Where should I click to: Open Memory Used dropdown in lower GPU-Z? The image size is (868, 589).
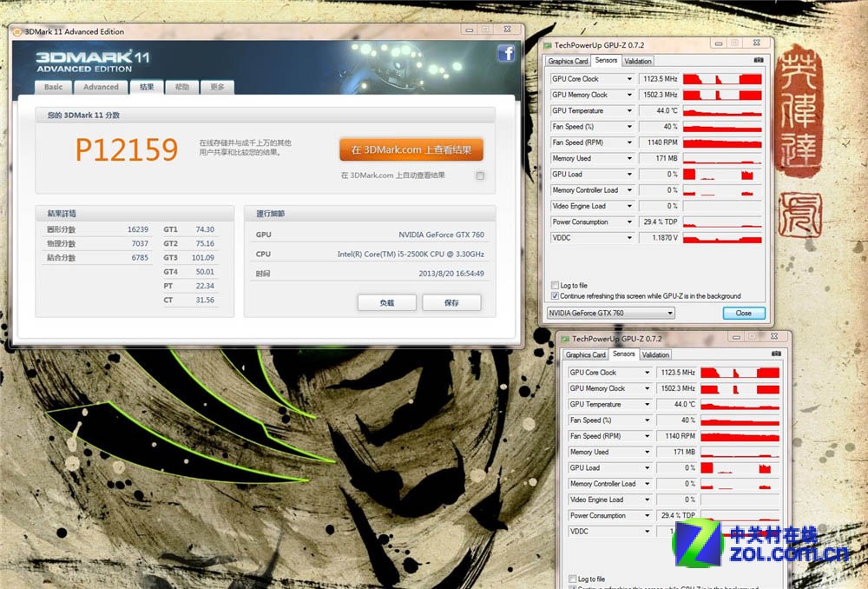(x=648, y=452)
